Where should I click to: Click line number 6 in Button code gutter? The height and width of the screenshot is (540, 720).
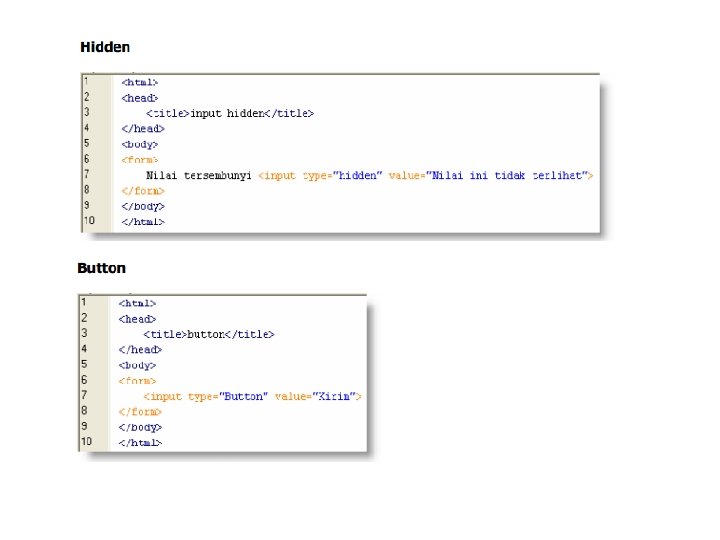click(84, 380)
